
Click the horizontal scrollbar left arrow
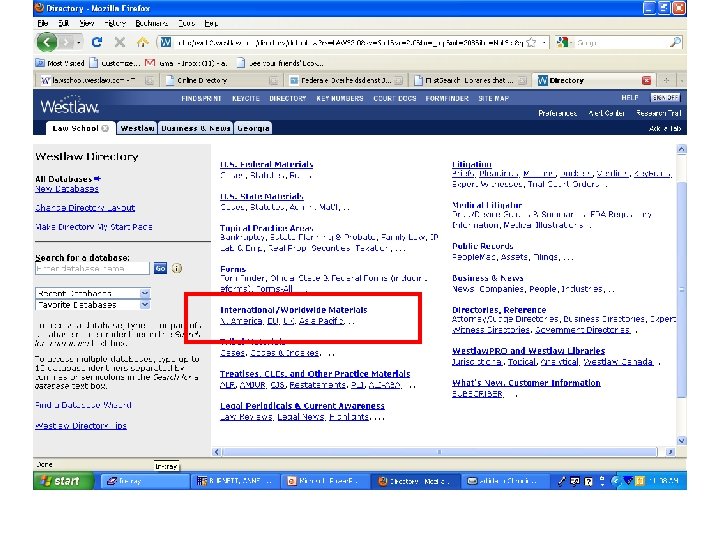click(217, 452)
